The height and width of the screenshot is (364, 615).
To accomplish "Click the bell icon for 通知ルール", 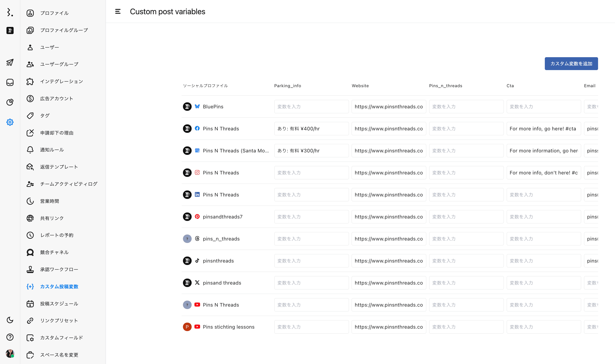I will (x=30, y=150).
